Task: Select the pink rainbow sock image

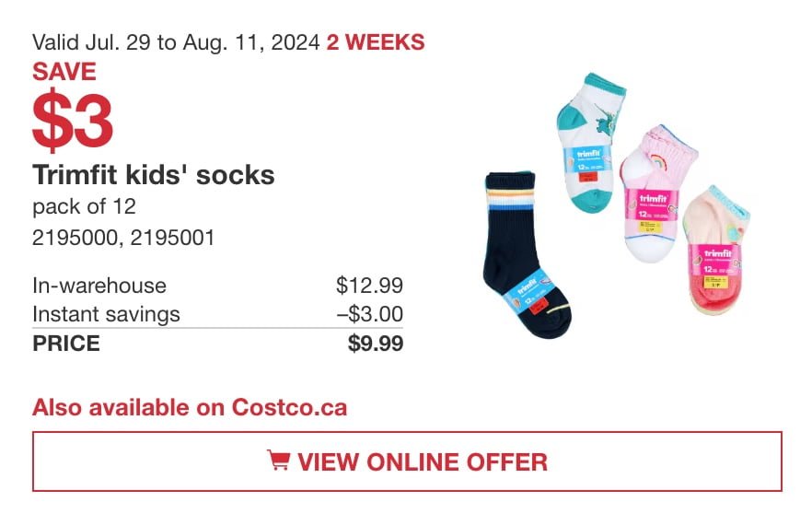Action: [x=657, y=193]
